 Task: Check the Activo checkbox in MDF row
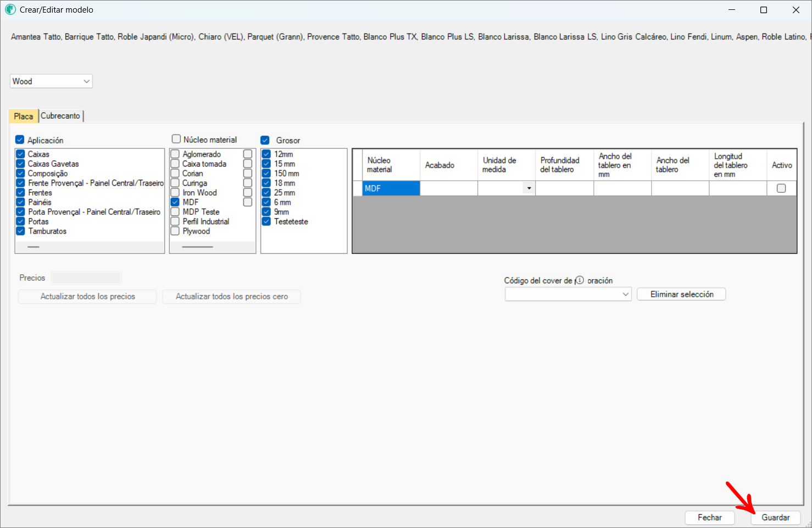point(781,188)
